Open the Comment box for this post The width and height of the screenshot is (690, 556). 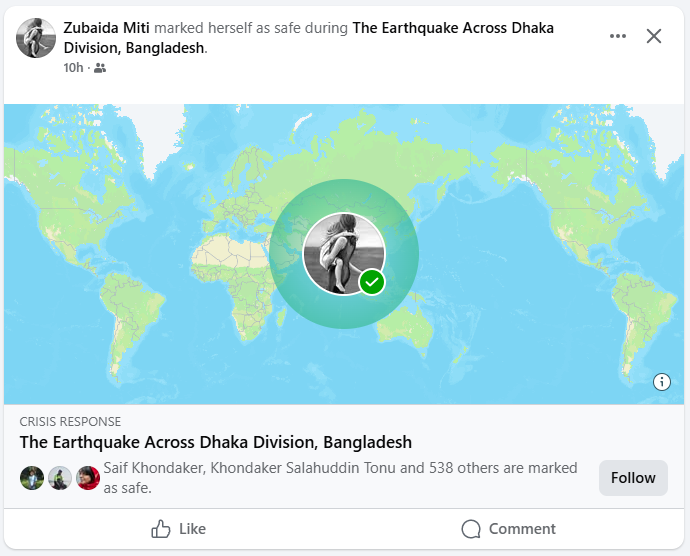[508, 529]
